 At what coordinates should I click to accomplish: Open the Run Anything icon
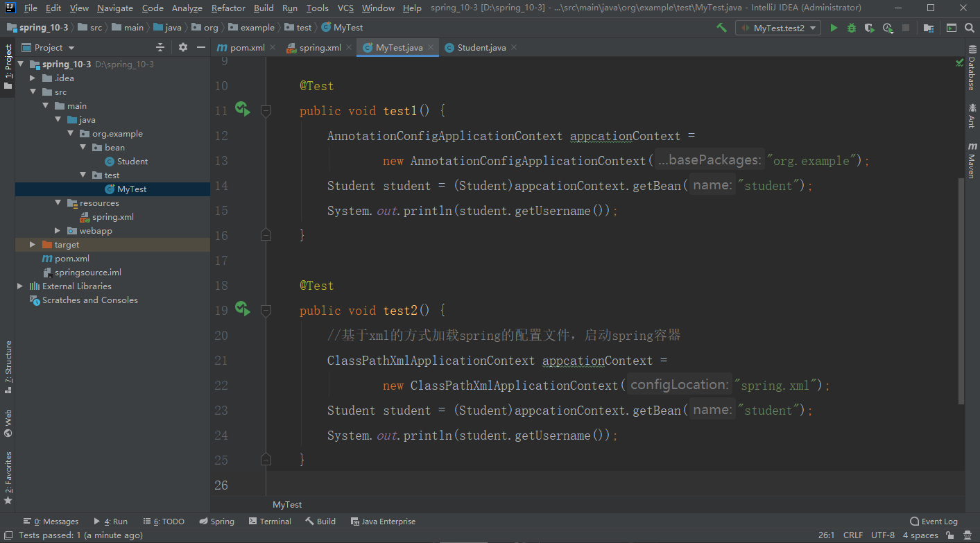(x=952, y=28)
